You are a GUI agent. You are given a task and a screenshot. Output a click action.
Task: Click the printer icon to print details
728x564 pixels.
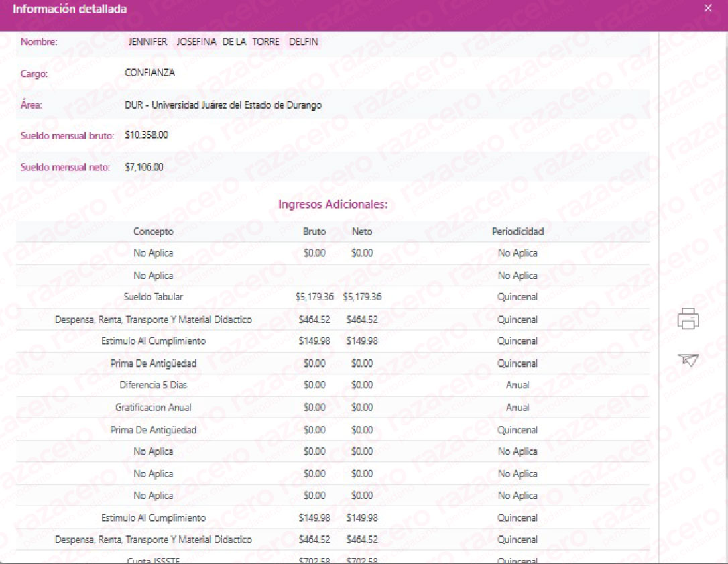688,319
